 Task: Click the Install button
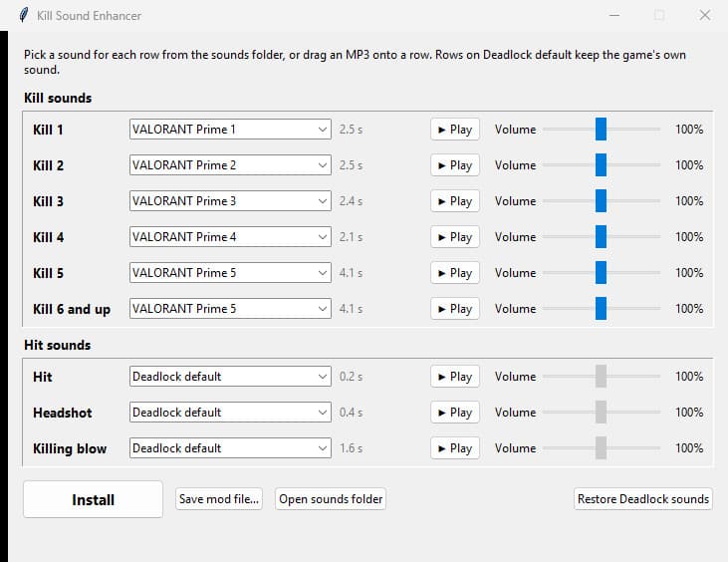click(93, 499)
